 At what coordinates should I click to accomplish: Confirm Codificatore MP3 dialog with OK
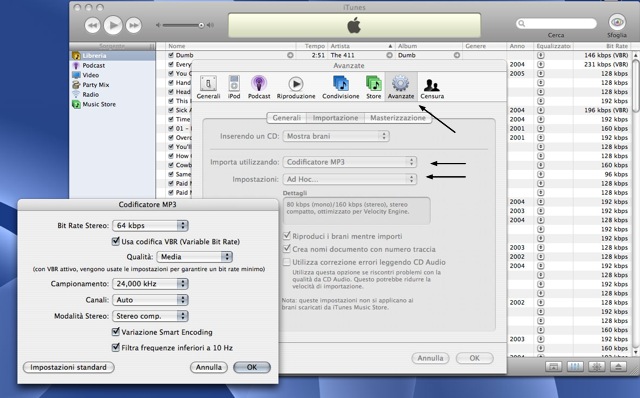[x=252, y=367]
